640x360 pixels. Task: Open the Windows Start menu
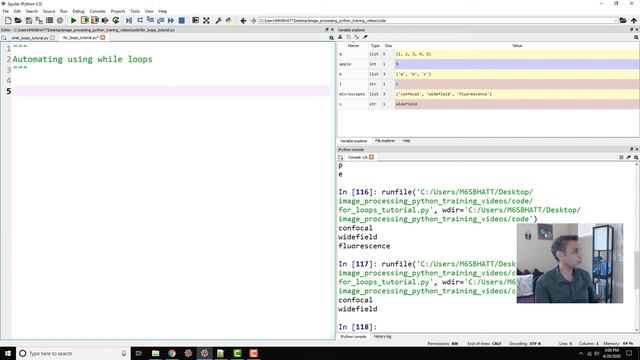pos(8,353)
